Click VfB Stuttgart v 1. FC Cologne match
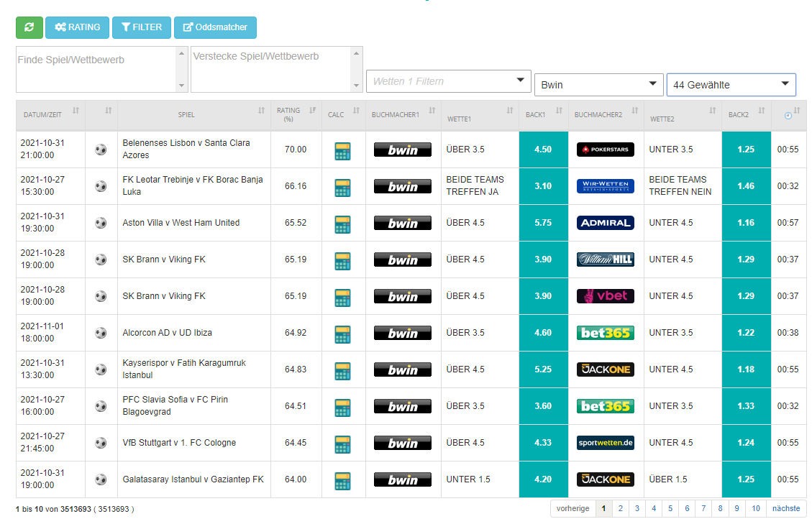 click(179, 443)
